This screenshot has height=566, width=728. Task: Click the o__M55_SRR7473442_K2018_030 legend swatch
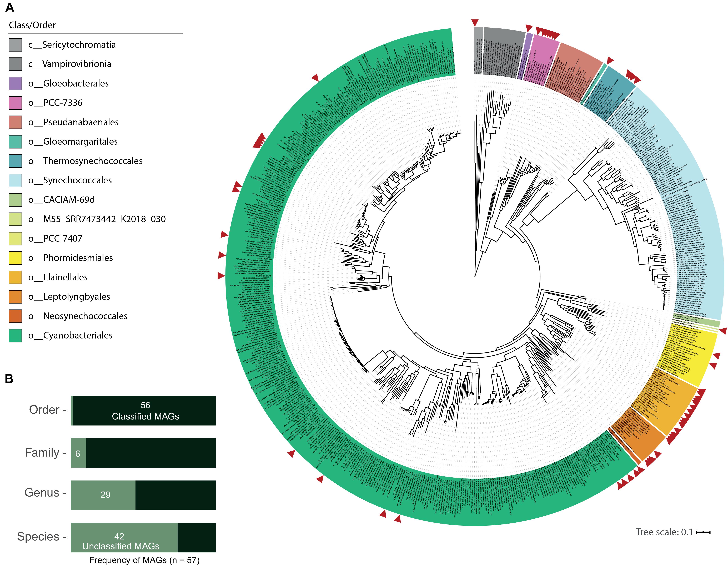[15, 219]
